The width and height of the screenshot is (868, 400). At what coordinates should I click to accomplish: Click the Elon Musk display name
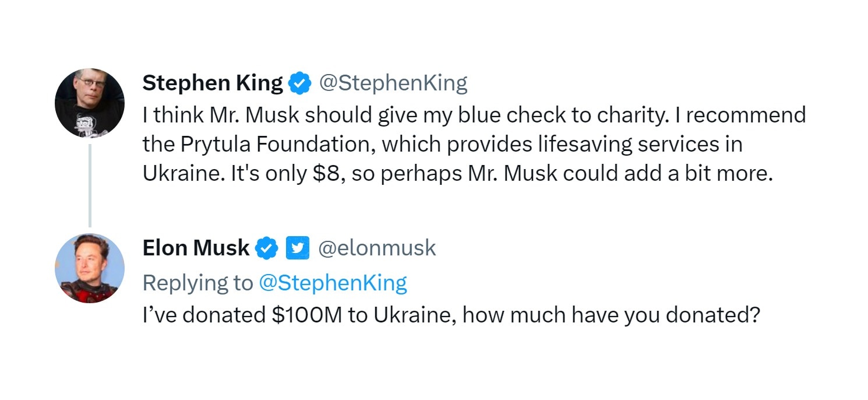click(196, 248)
